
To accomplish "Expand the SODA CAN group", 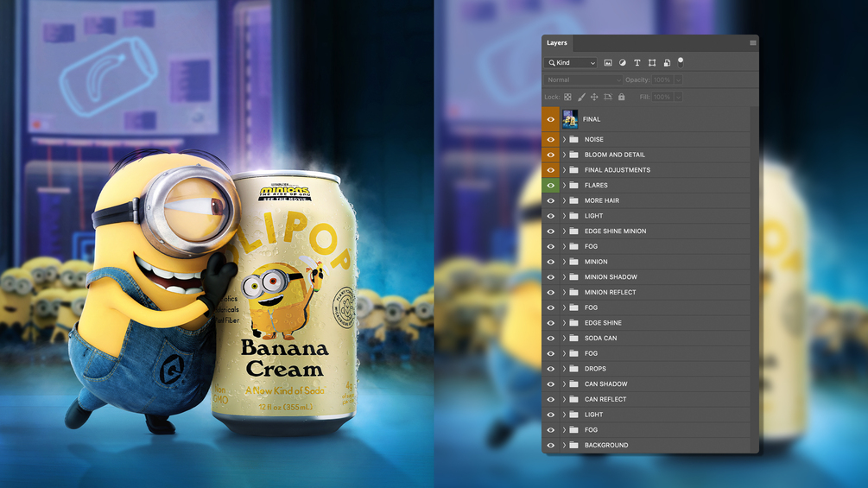I will pyautogui.click(x=564, y=338).
